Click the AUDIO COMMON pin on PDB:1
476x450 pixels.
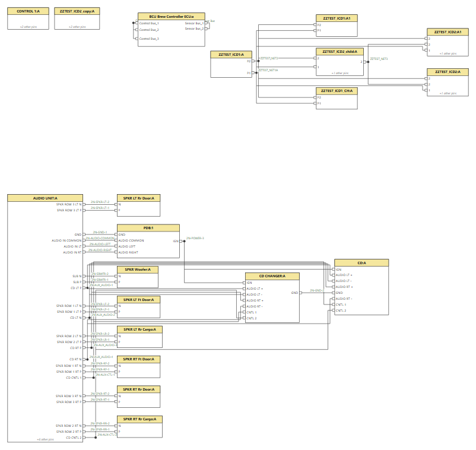[131, 240]
